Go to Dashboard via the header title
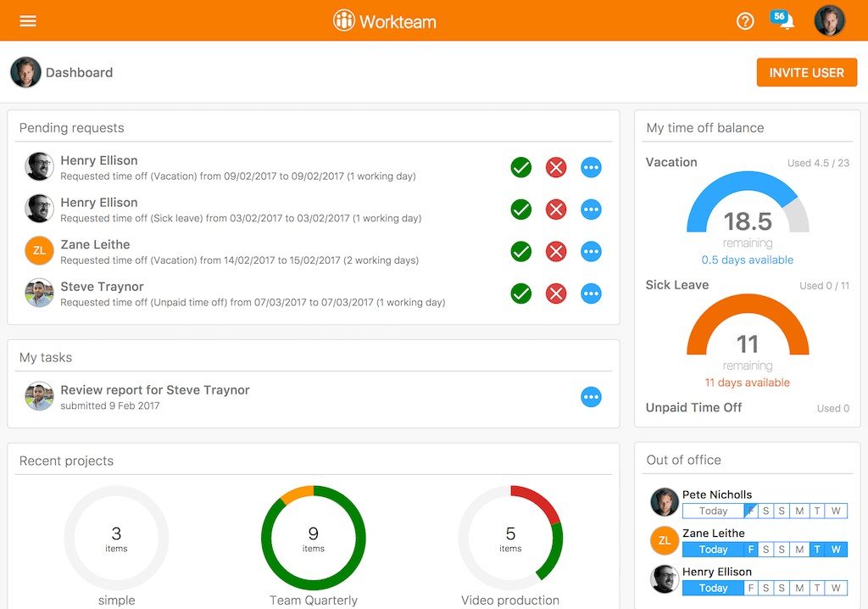Screen dimensions: 868x609 coord(79,73)
